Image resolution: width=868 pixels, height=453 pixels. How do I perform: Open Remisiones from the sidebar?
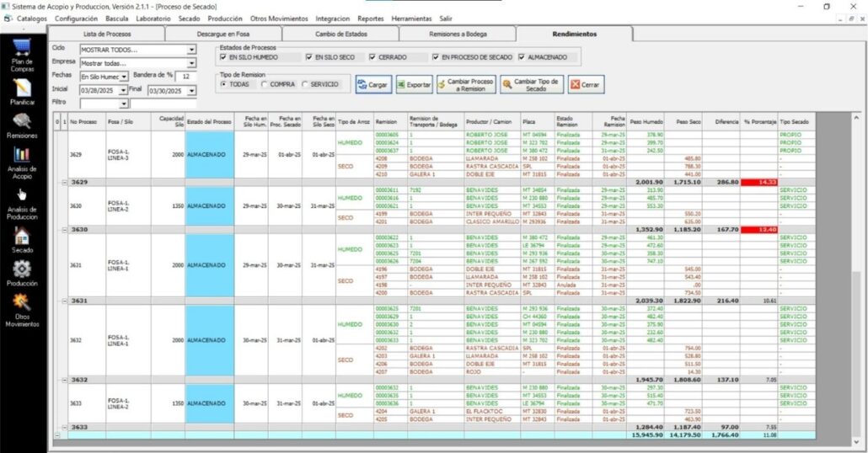click(x=22, y=122)
